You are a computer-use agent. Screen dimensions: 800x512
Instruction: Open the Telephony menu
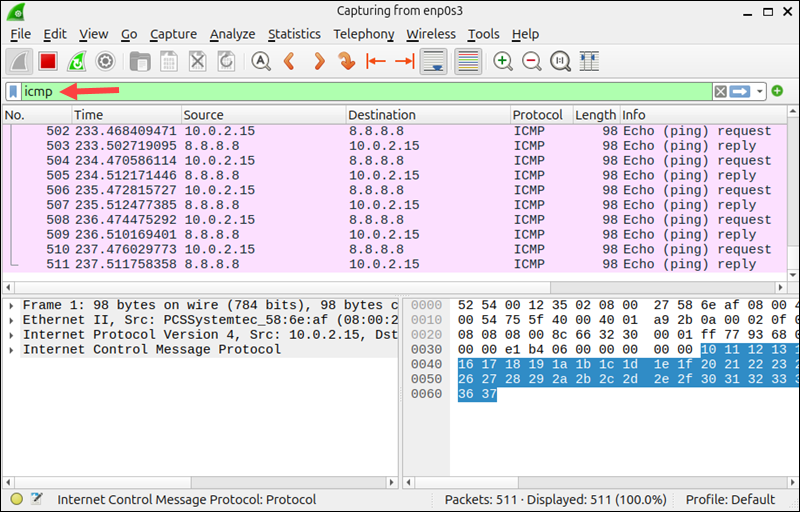364,34
